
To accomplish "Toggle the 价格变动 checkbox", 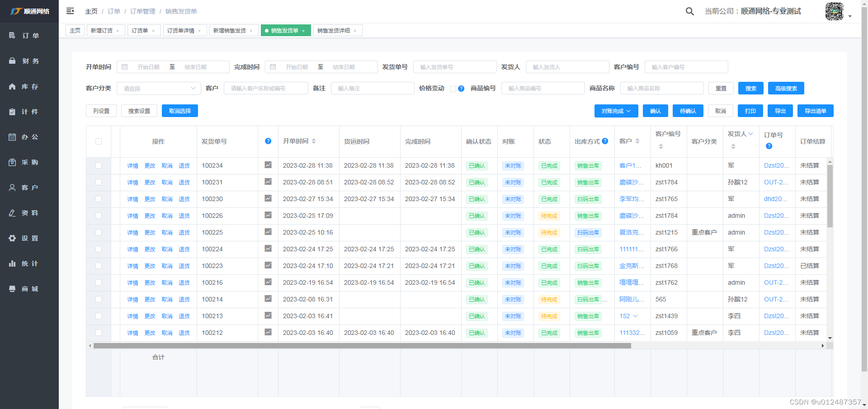I will [x=453, y=89].
